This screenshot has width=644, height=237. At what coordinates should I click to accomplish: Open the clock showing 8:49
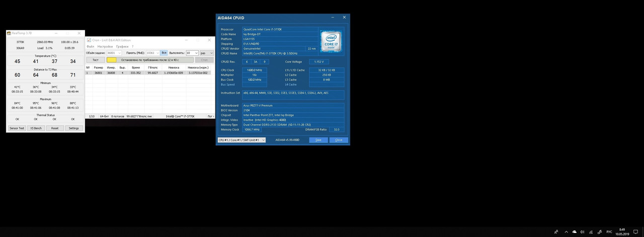coord(622,231)
